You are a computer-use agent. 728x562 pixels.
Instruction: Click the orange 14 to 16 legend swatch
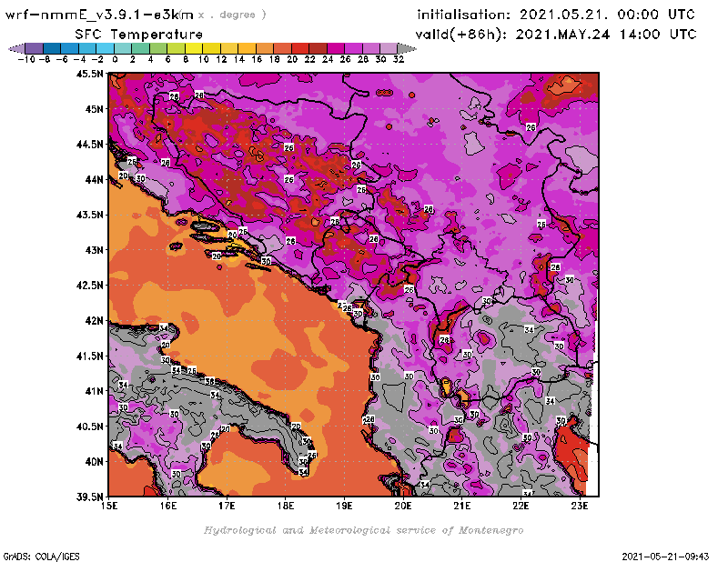[x=247, y=48]
